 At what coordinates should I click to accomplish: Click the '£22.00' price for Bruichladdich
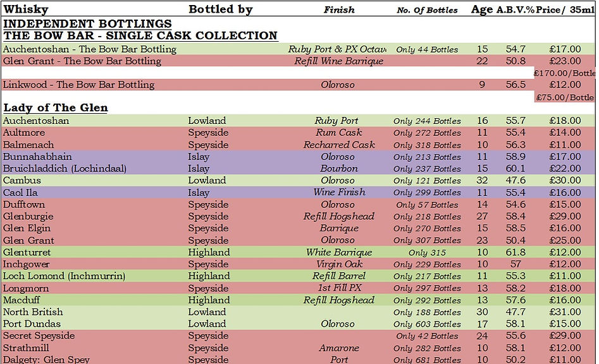tap(565, 168)
